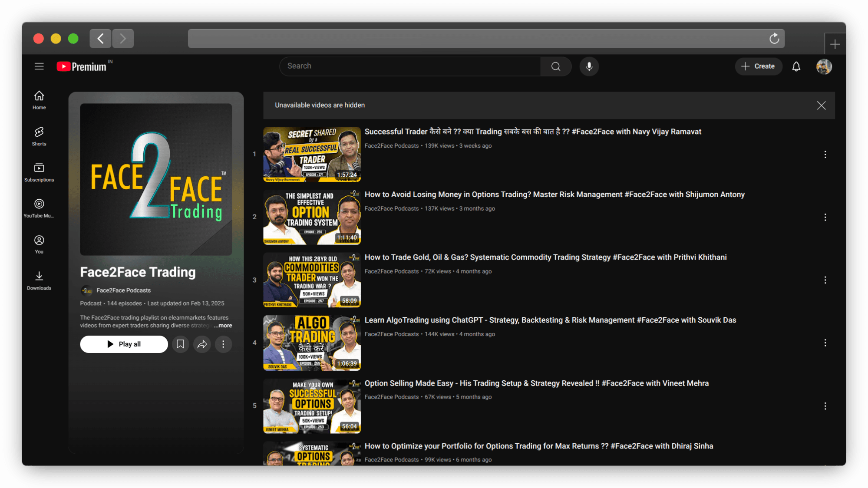The height and width of the screenshot is (488, 868).
Task: Click '139K views • 3 weeks ago' text
Action: 458,146
